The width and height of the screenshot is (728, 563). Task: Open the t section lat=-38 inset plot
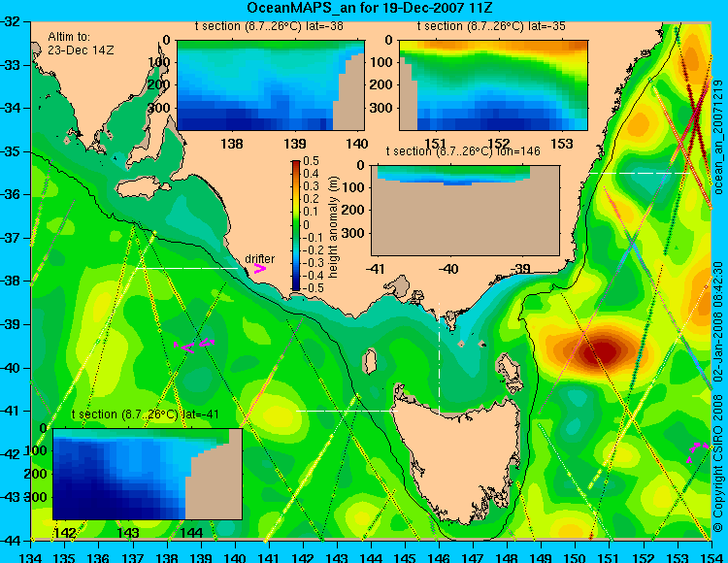[x=271, y=85]
